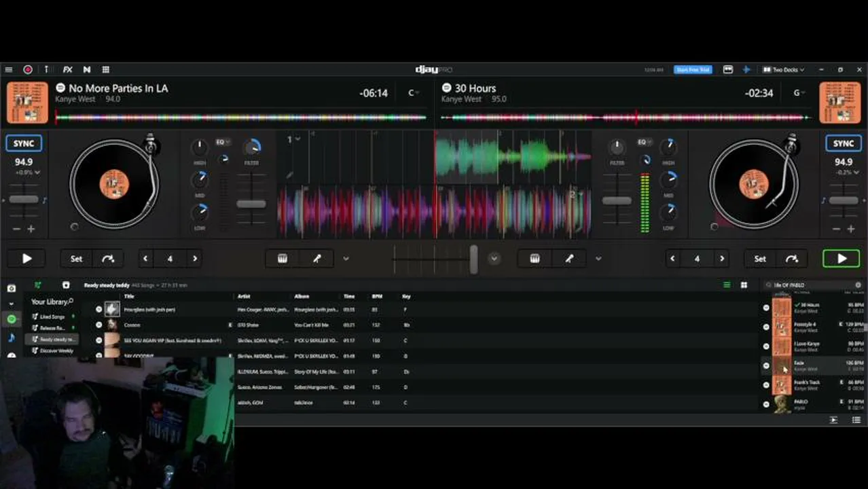This screenshot has height=489, width=868.
Task: Select music note source in sidebar
Action: 12,338
